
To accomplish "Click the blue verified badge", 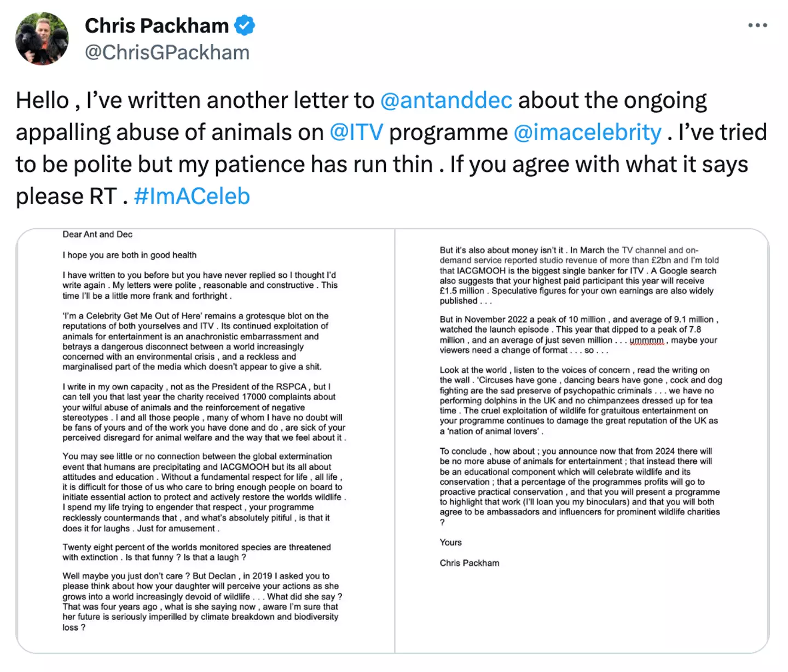I will (245, 25).
